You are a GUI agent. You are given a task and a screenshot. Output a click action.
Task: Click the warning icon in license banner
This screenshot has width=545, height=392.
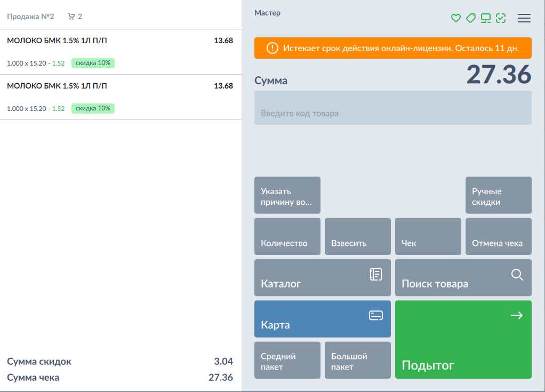coord(272,48)
